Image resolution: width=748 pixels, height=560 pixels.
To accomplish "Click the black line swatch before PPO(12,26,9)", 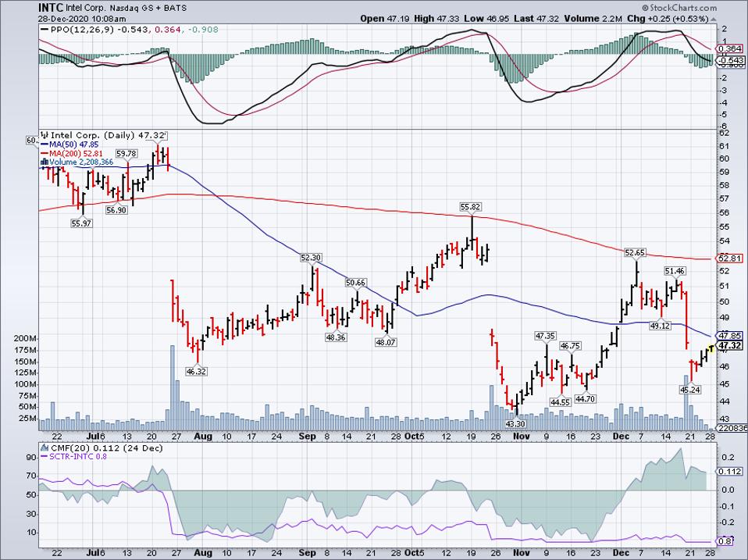I will 45,30.
